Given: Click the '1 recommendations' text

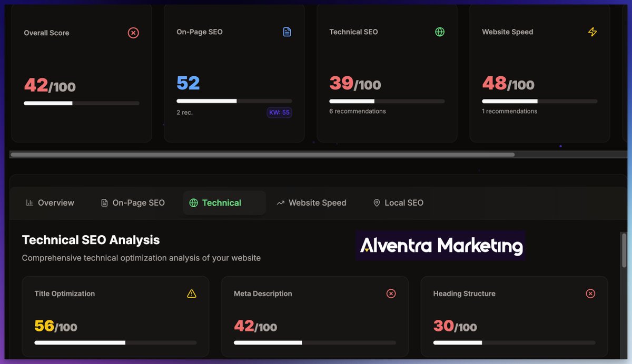Looking at the screenshot, I should tap(510, 111).
